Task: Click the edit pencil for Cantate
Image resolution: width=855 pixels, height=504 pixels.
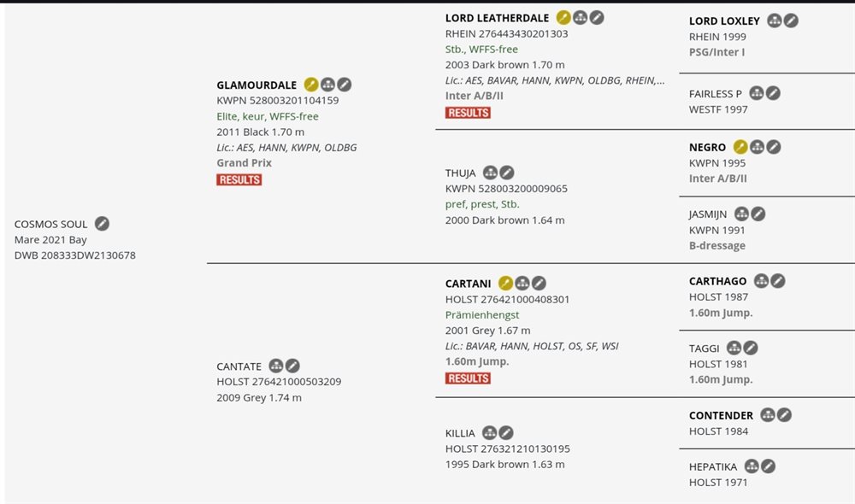Action: 292,366
